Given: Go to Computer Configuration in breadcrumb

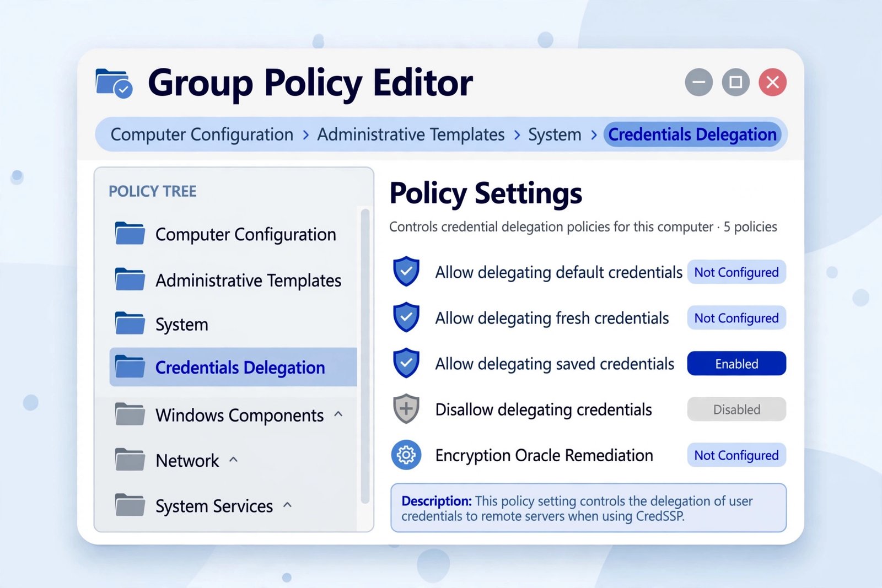Looking at the screenshot, I should point(202,134).
